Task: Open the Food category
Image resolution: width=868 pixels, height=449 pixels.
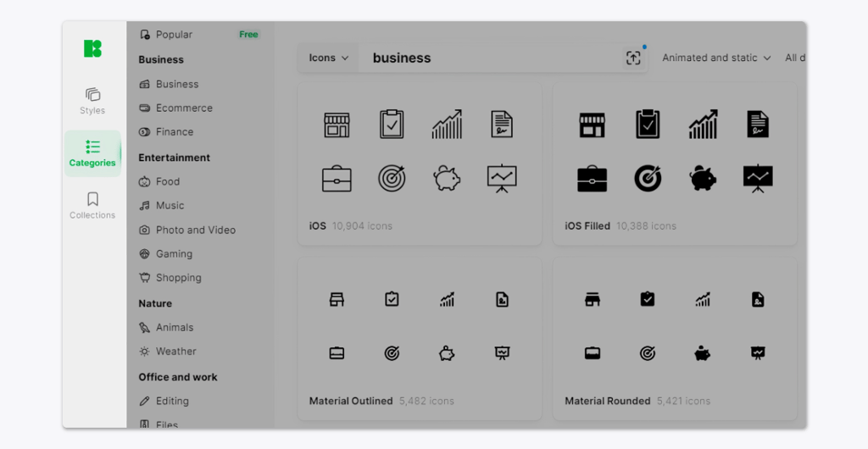Action: click(159, 181)
